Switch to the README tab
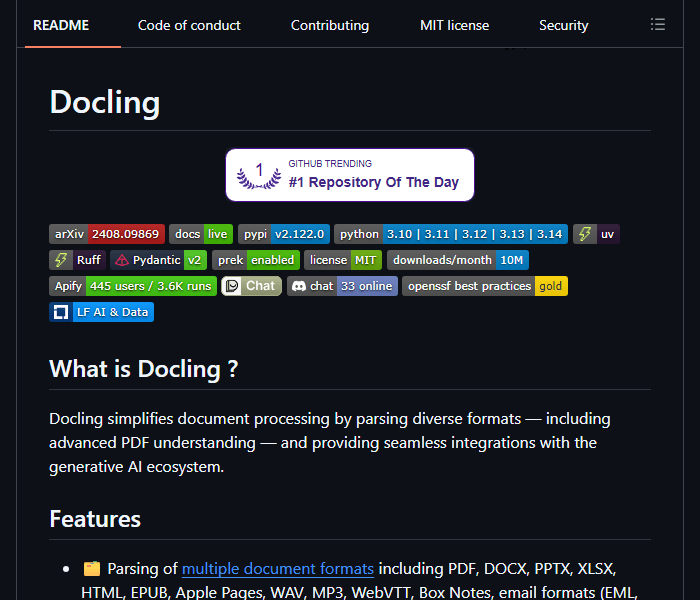Viewport: 700px width, 600px height. [61, 25]
